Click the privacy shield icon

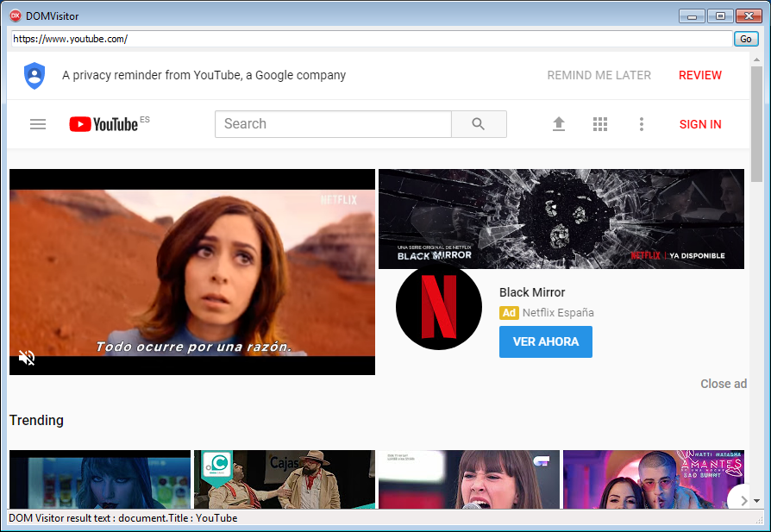coord(34,76)
